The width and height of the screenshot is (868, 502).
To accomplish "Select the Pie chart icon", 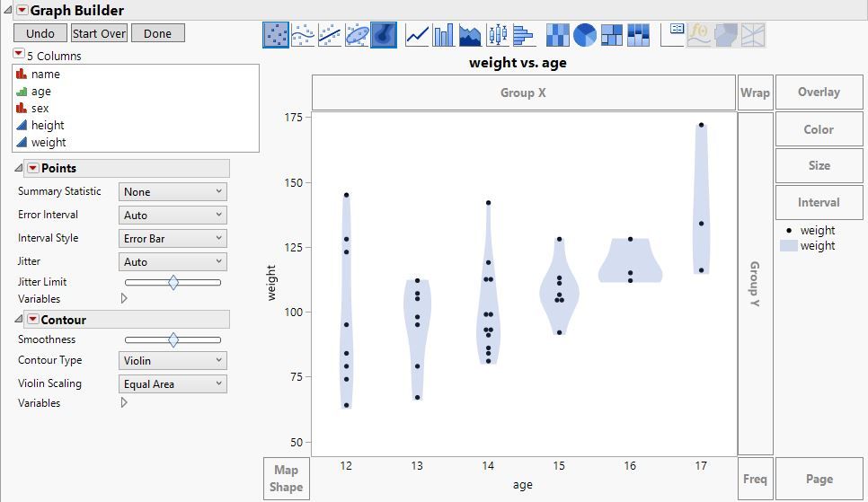I will coord(585,35).
